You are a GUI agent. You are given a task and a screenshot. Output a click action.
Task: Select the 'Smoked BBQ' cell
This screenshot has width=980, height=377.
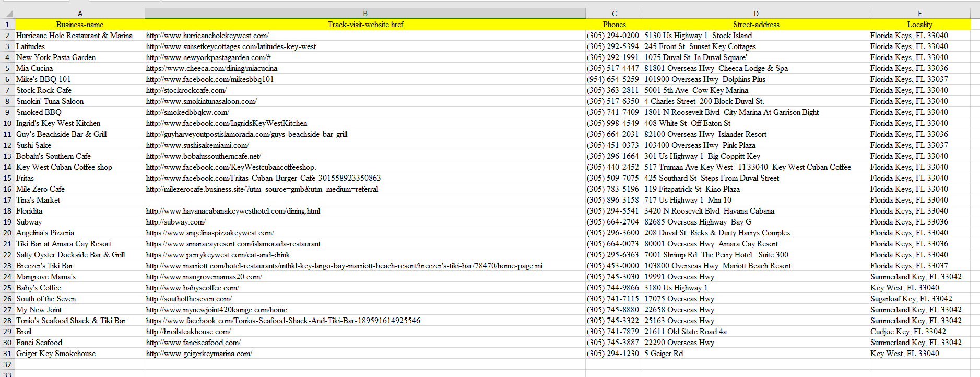tap(80, 112)
